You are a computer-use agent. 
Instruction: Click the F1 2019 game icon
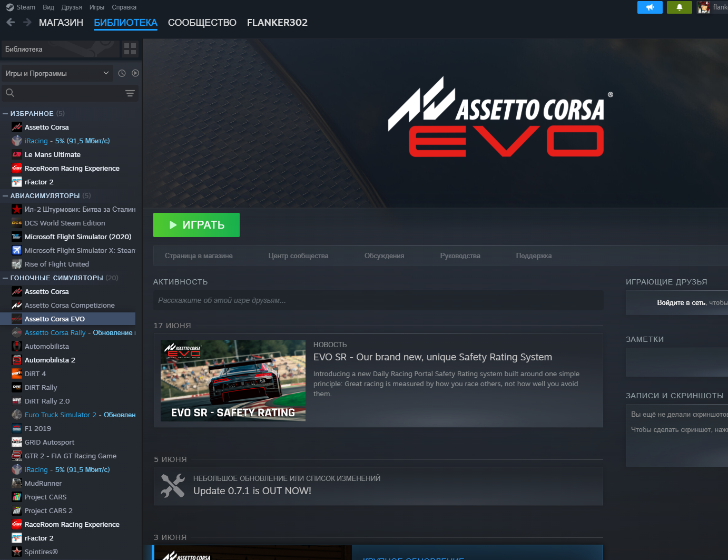[17, 428]
